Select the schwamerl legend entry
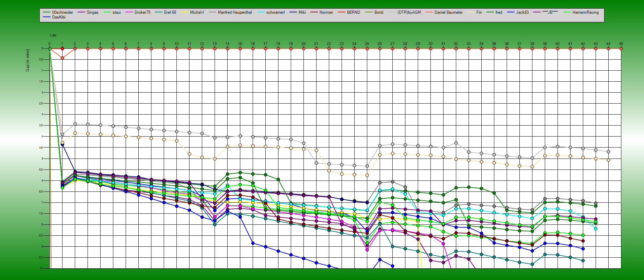Screen dimensions: 644x280 (x=271, y=12)
